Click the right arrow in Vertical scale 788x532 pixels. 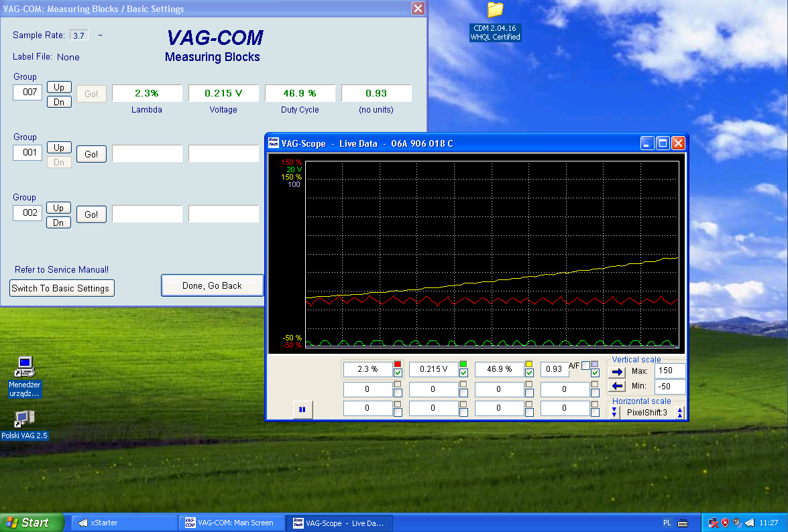pos(617,372)
